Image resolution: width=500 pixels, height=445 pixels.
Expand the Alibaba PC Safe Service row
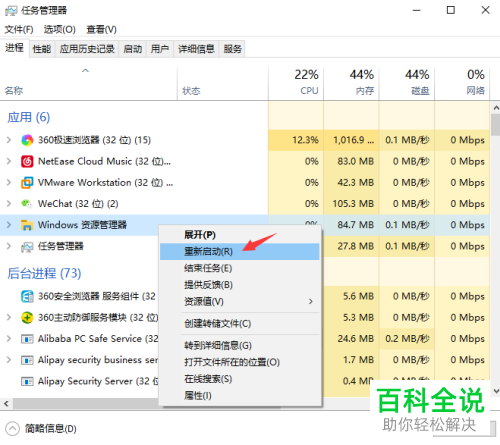[9, 339]
